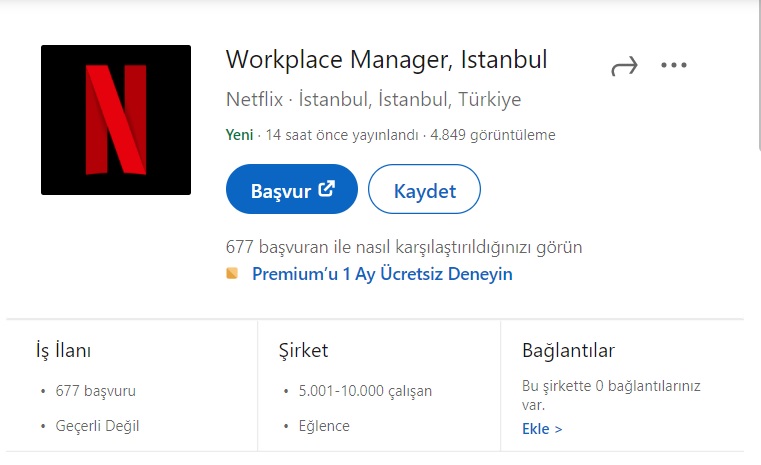Click the Başvur apply button

point(292,189)
